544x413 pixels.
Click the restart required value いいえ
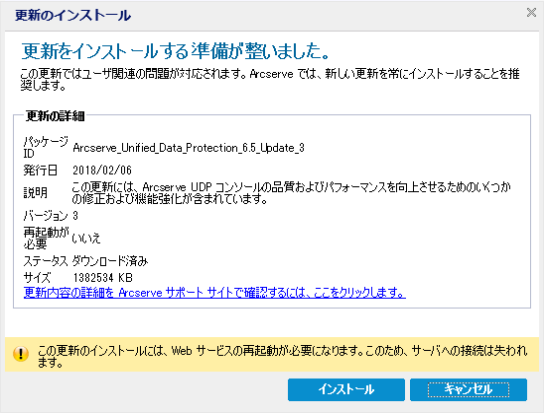point(86,238)
